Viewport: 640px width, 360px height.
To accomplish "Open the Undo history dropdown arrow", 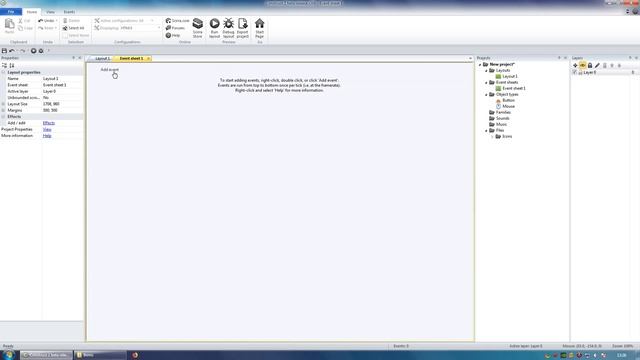I will coord(56,20).
